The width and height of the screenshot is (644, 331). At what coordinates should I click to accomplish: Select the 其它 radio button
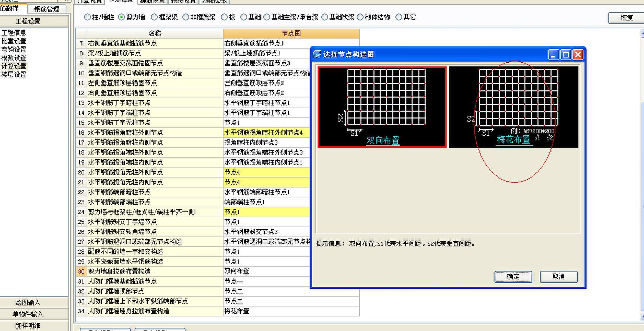(399, 17)
